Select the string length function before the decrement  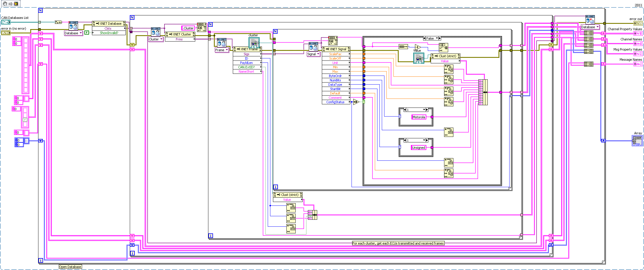coord(403,47)
